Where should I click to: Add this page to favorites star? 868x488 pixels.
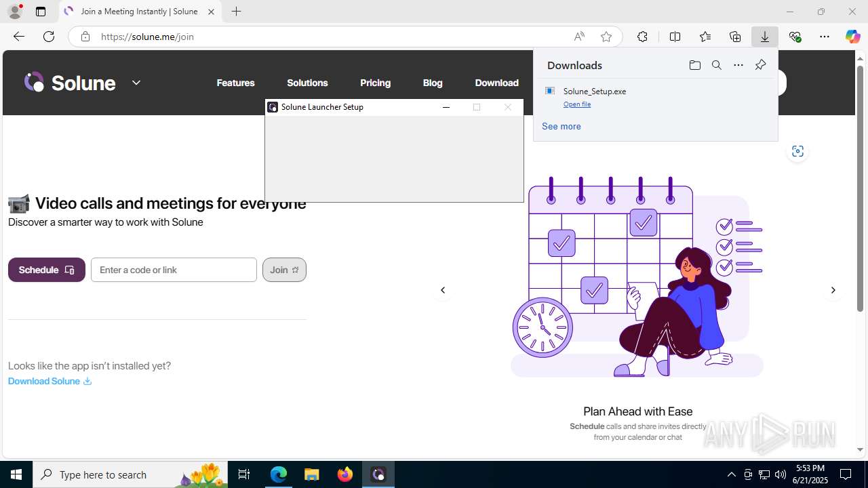pyautogui.click(x=606, y=37)
